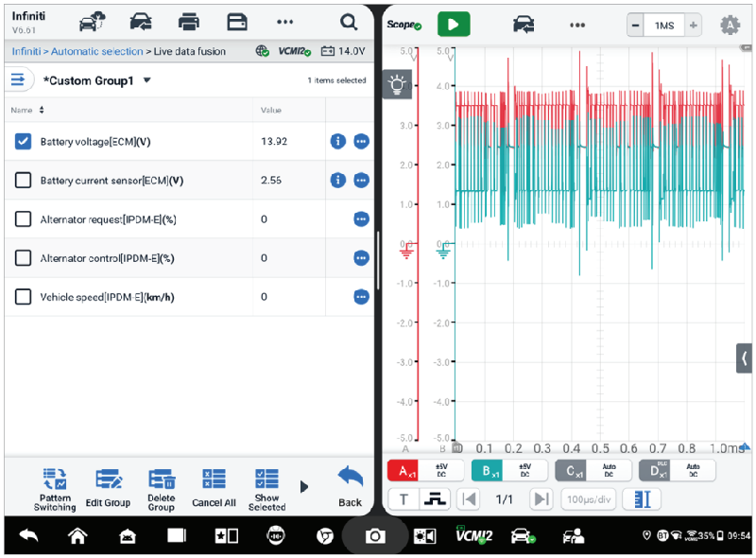This screenshot has height=558, width=756.
Task: Open the search magnifier in diagnostics header
Action: coord(349,22)
